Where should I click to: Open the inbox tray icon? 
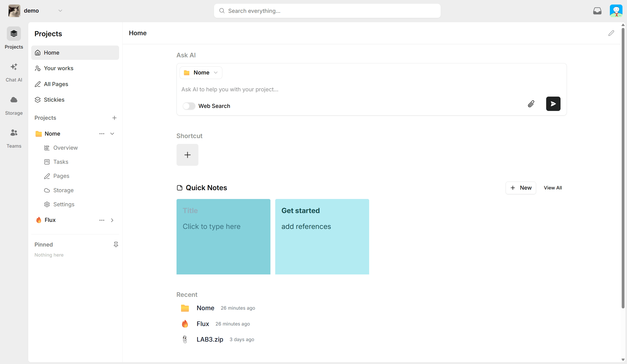pyautogui.click(x=597, y=11)
